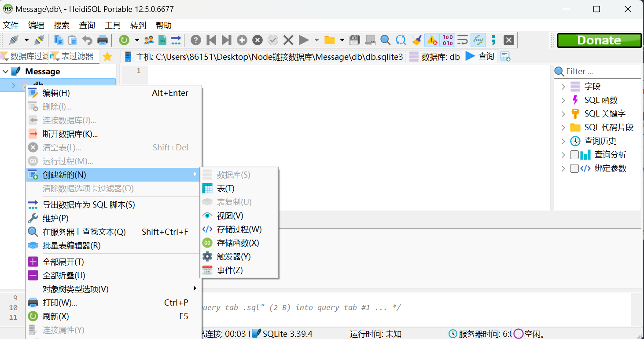
Task: Expand the 查询历史 section
Action: [x=563, y=141]
